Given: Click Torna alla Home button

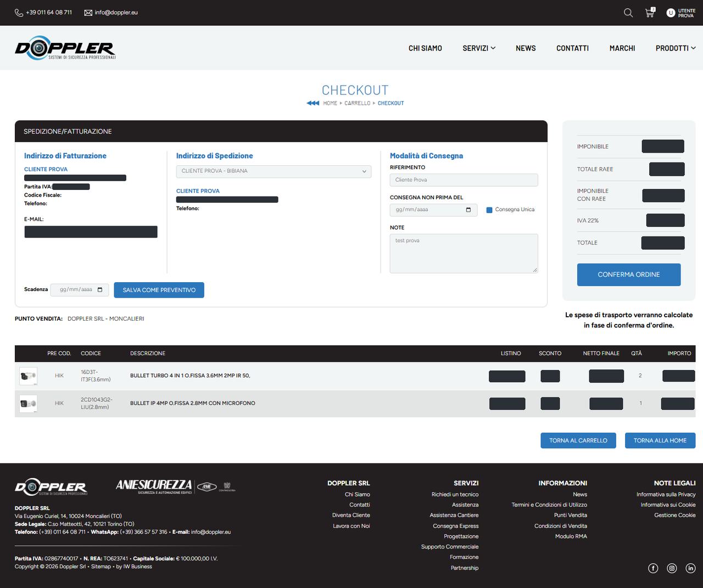Looking at the screenshot, I should [660, 440].
